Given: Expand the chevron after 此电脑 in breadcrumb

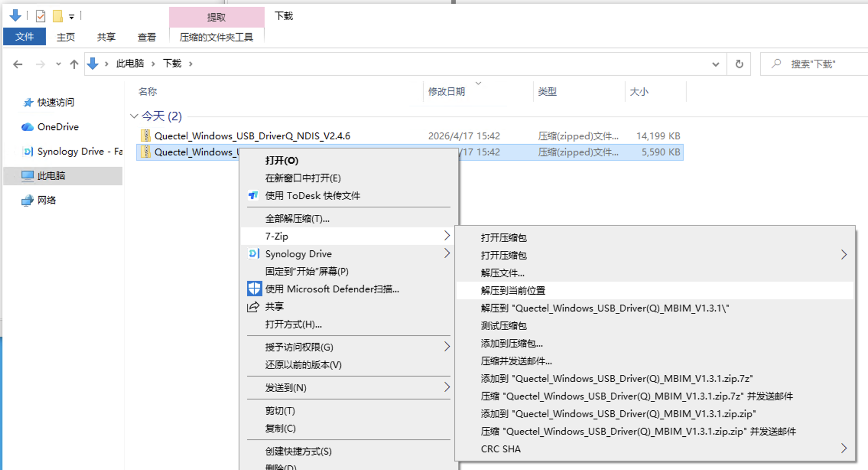Looking at the screenshot, I should (x=153, y=64).
